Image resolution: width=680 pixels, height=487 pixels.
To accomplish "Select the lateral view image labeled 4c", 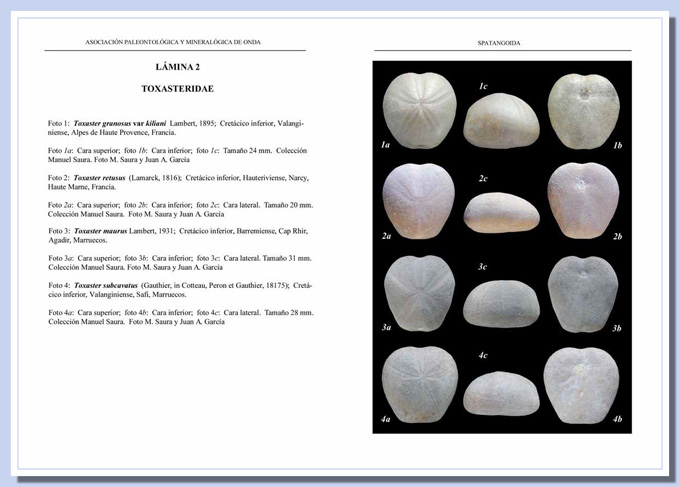I will click(x=501, y=394).
